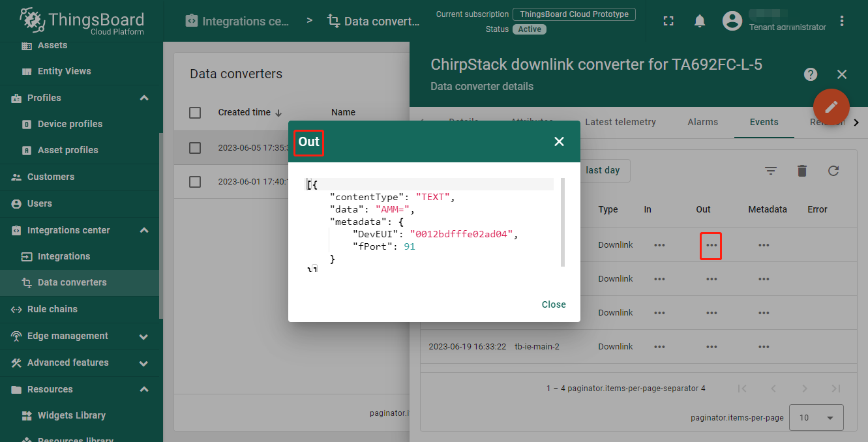Open the last day time range selector
The width and height of the screenshot is (868, 442).
tap(603, 170)
